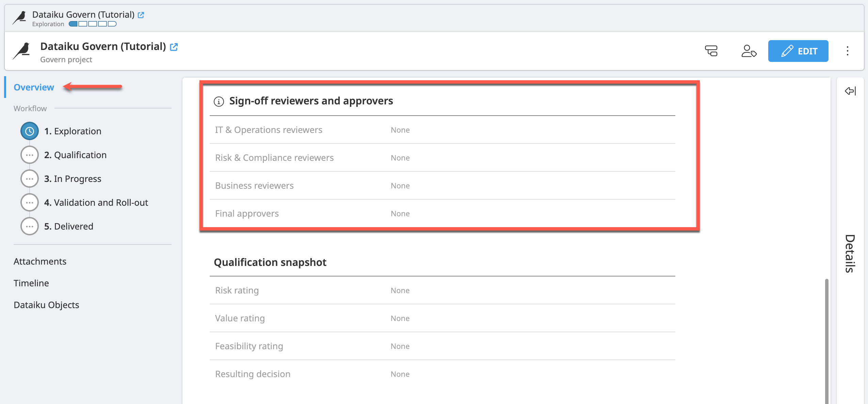The width and height of the screenshot is (868, 404).
Task: Click the In Progress step status circle
Action: click(x=30, y=179)
